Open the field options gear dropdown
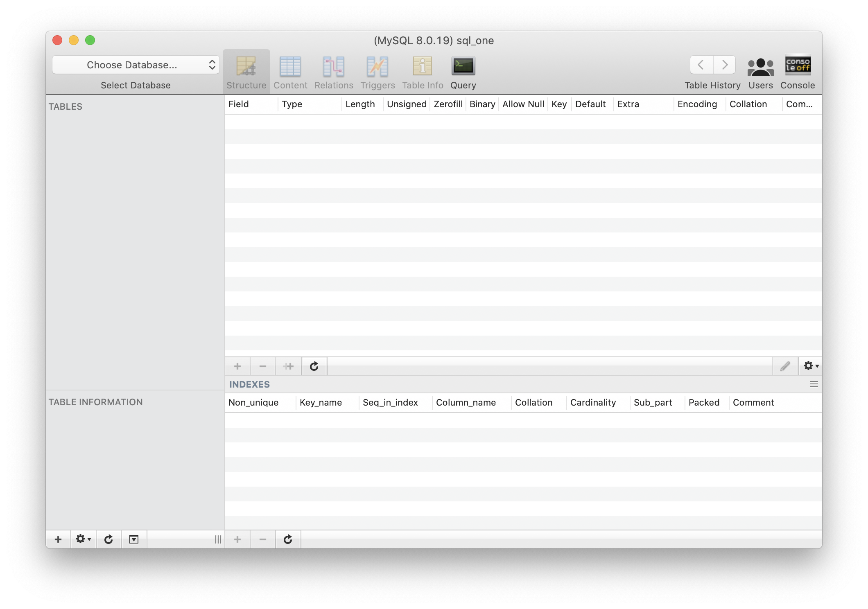The width and height of the screenshot is (868, 609). (810, 366)
